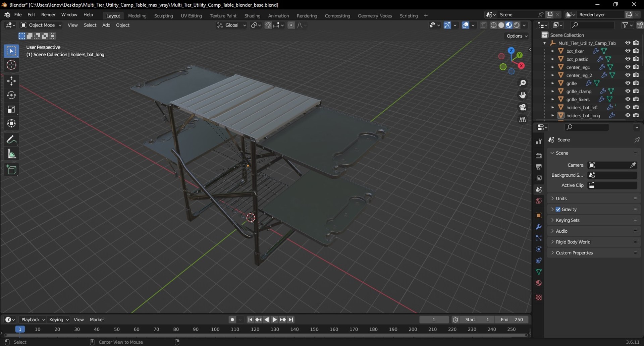Open the Tool properties tab
The height and width of the screenshot is (346, 644).
tap(539, 141)
